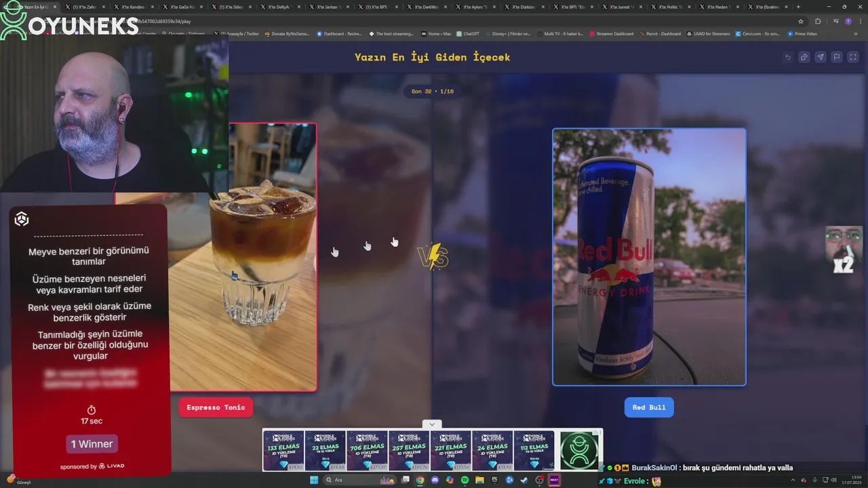Click the flag report icon in game header
Image resolution: width=868 pixels, height=488 pixels.
pyautogui.click(x=837, y=57)
